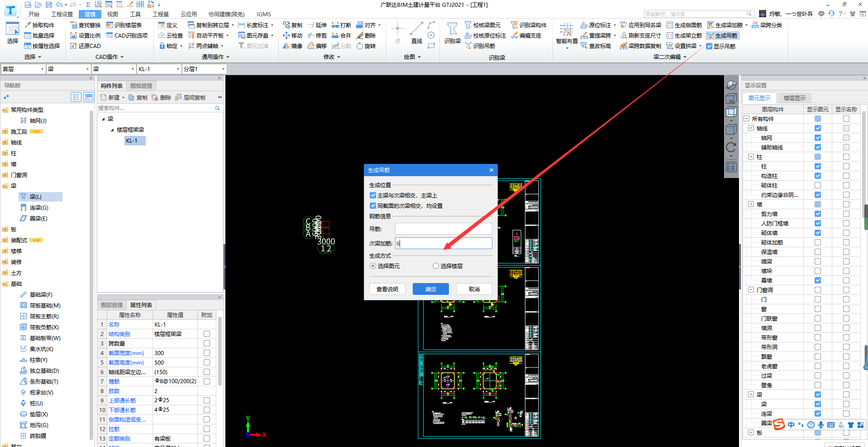This screenshot has width=868, height=447.
Task: Expand the 板 folder in navigation tree
Action: [5, 230]
